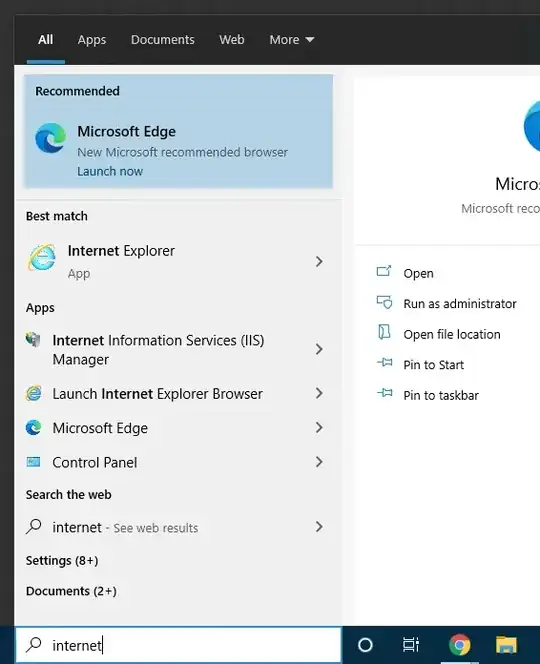
Task: Click the Open action icon
Action: pyautogui.click(x=384, y=271)
